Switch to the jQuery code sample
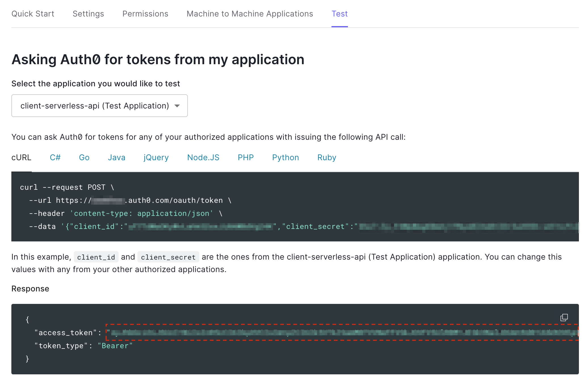 point(156,157)
